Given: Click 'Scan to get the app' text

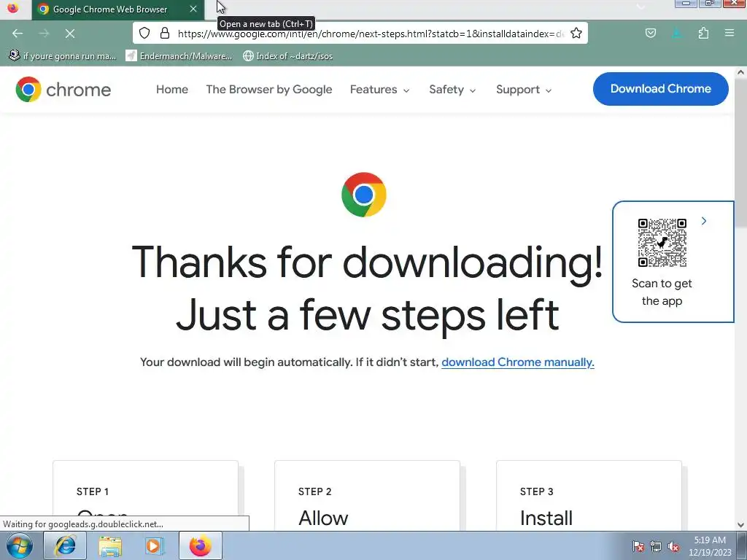Looking at the screenshot, I should point(662,292).
